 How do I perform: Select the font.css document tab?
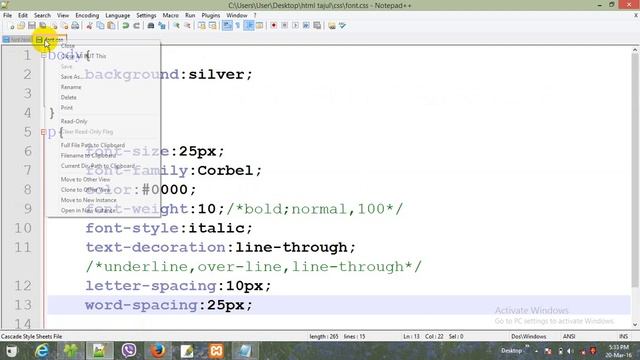click(51, 40)
